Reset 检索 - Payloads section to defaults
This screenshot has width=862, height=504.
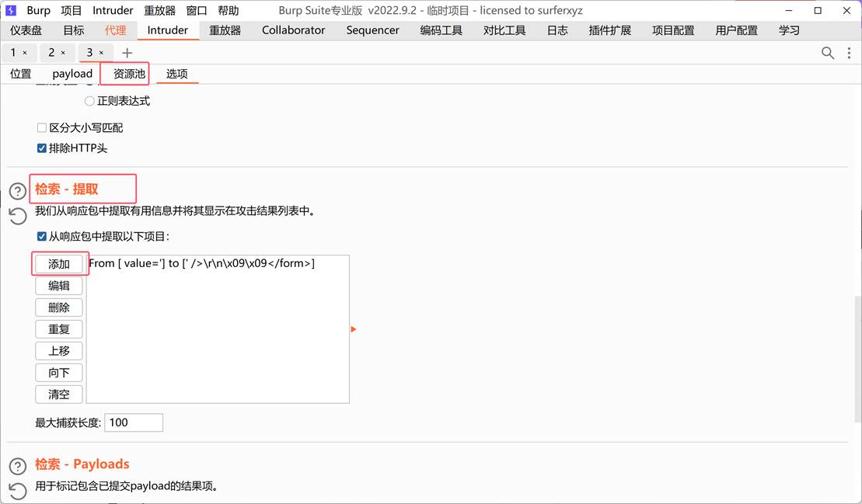[x=18, y=490]
